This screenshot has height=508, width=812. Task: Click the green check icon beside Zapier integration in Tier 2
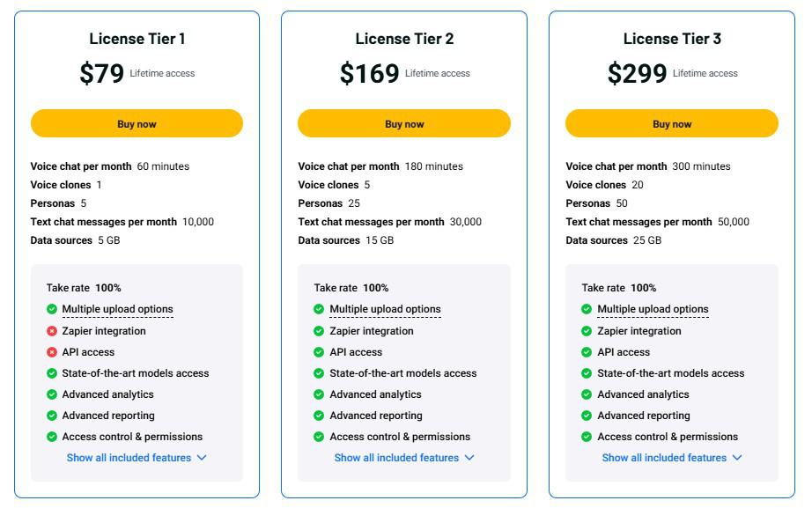pos(321,331)
